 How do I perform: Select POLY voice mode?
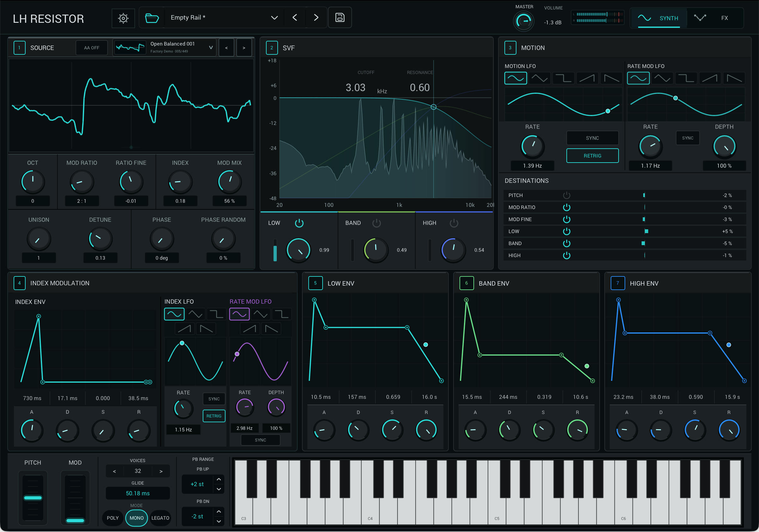point(113,518)
